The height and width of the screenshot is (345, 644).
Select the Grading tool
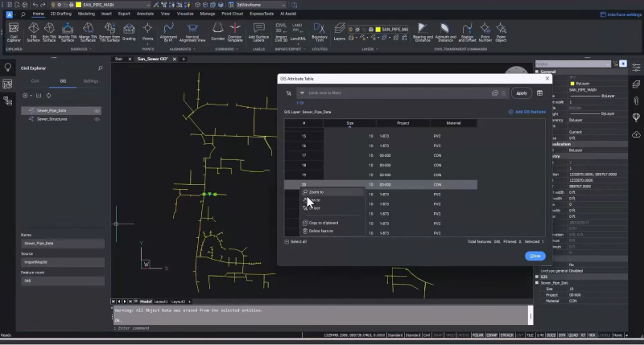129,32
